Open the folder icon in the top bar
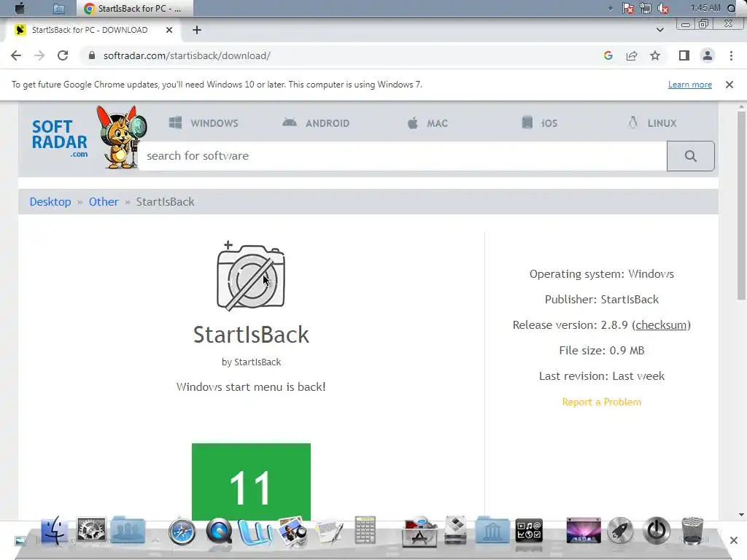 58,9
